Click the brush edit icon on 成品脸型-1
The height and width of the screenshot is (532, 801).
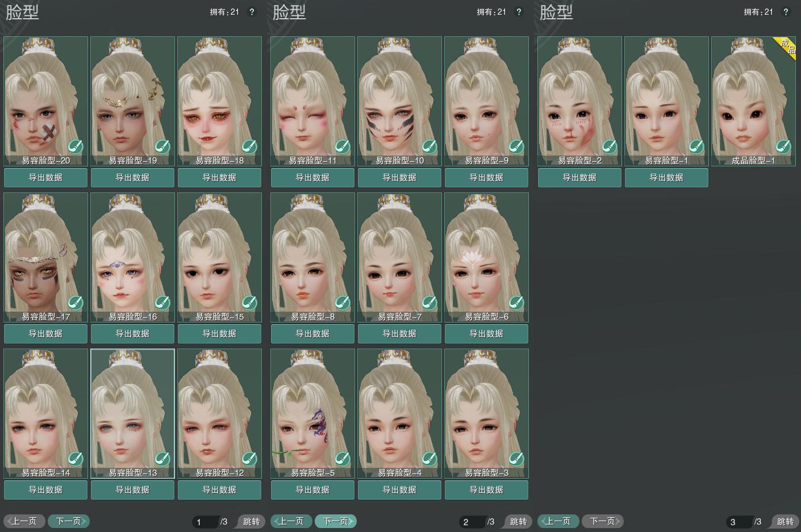pos(783,146)
